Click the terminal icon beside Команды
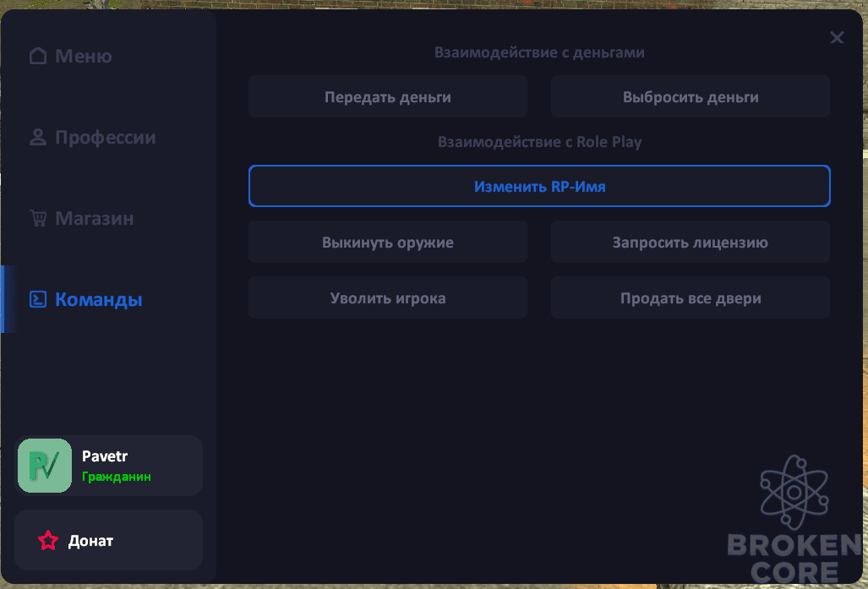868x589 pixels. (x=38, y=299)
